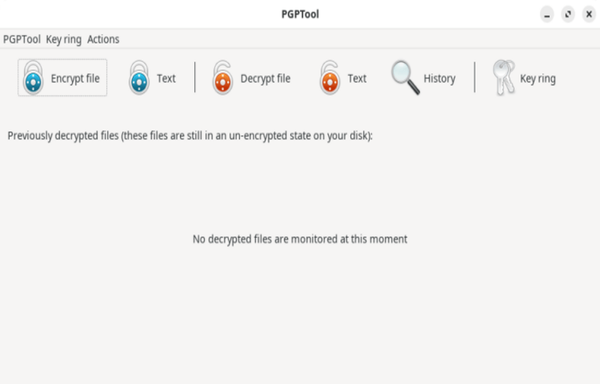This screenshot has height=384, width=600.
Task: Open the PGPTool menu
Action: (x=22, y=39)
